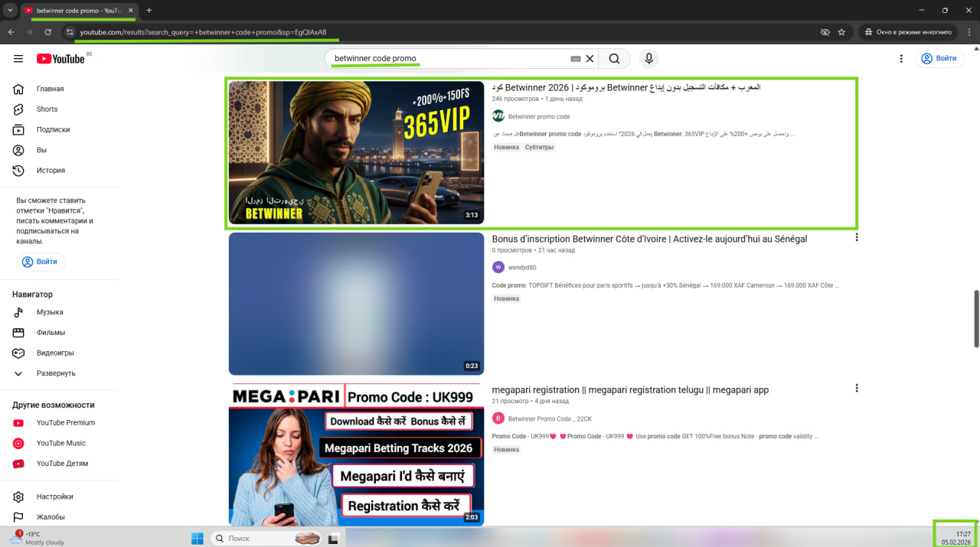980x547 pixels.
Task: Toggle third-party cookie blocking eye icon
Action: pyautogui.click(x=825, y=32)
